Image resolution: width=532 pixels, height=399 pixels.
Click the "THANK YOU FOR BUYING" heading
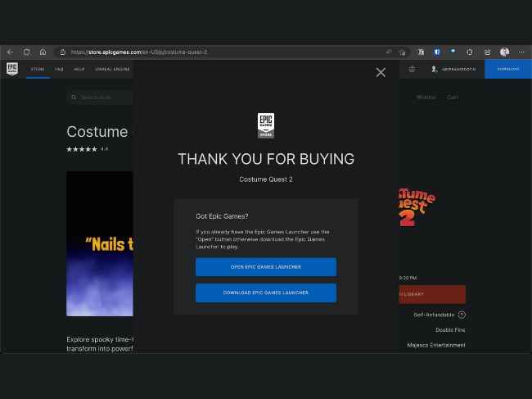(x=266, y=159)
